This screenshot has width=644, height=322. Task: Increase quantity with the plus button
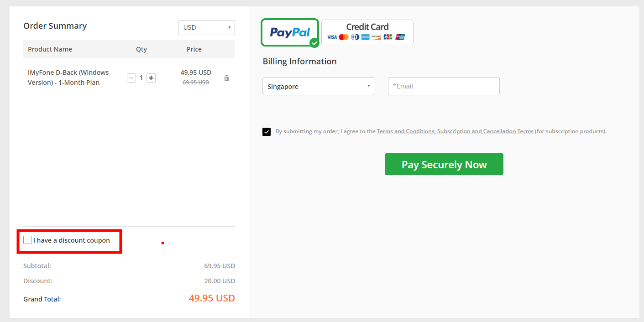151,78
